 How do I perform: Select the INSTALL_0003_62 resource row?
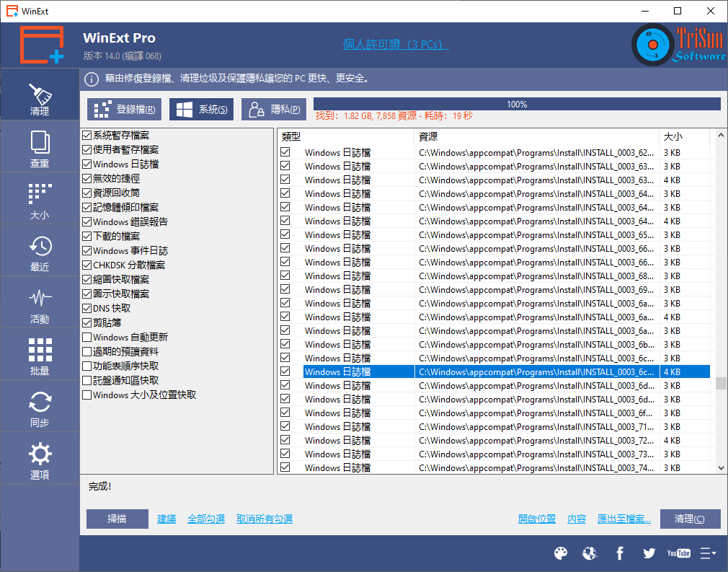coord(494,152)
